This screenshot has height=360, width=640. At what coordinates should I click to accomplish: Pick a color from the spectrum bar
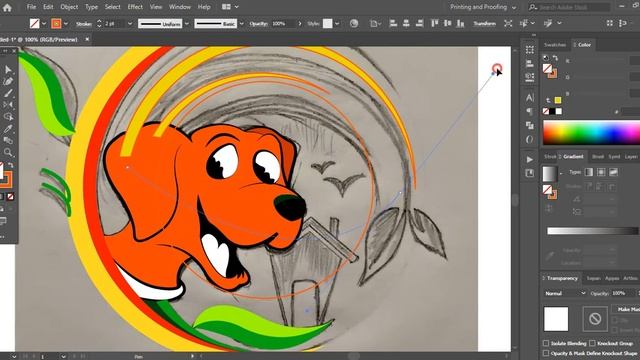[591, 133]
